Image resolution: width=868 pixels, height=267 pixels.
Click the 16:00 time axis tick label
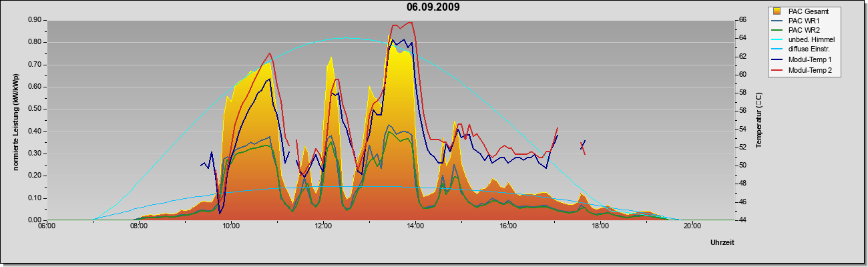coord(507,226)
